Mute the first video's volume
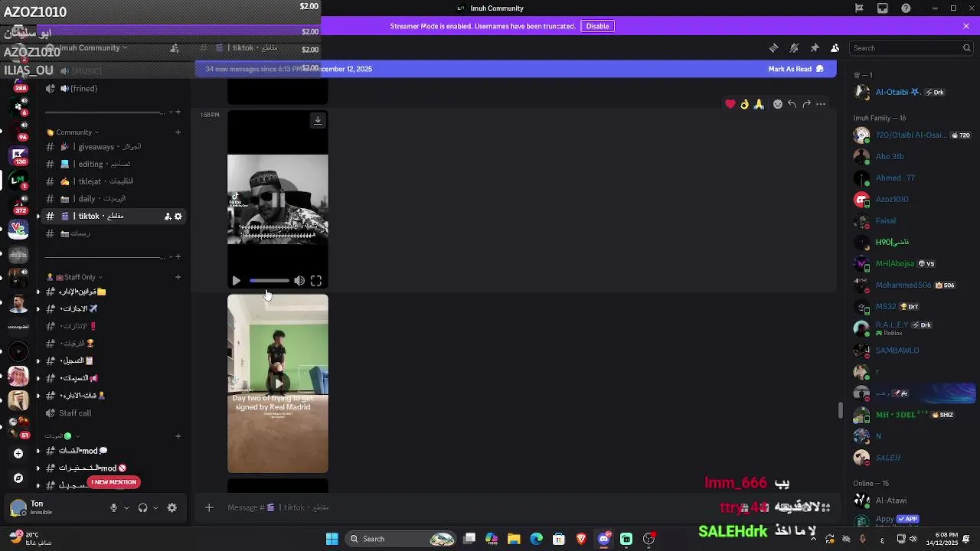 pyautogui.click(x=299, y=281)
